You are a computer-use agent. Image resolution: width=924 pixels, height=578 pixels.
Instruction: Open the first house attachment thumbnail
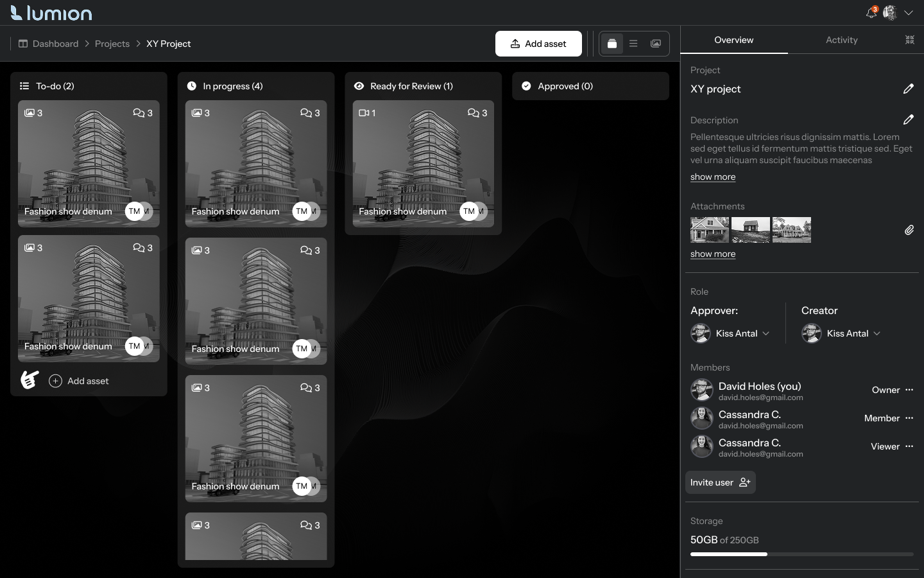click(x=710, y=230)
